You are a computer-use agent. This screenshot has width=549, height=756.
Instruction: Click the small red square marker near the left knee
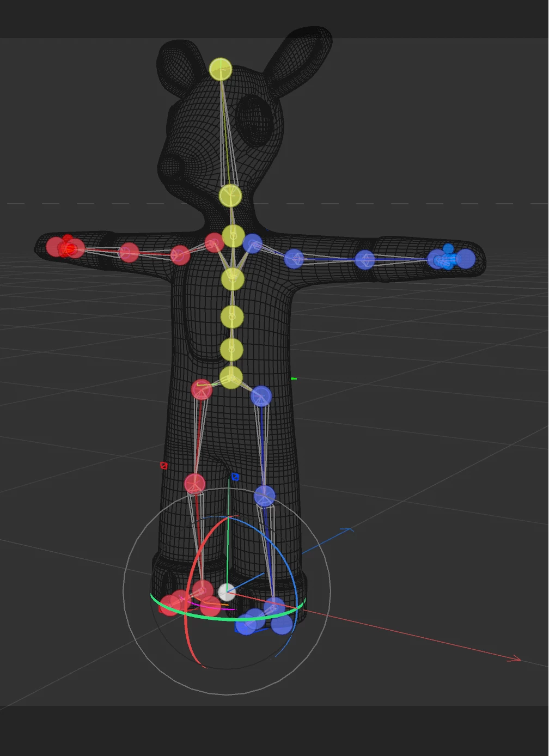tap(163, 465)
